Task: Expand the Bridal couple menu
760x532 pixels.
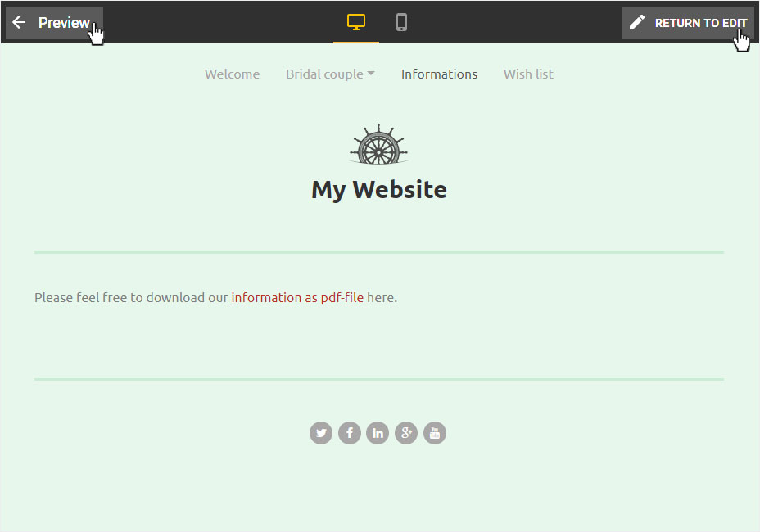Action: point(330,74)
